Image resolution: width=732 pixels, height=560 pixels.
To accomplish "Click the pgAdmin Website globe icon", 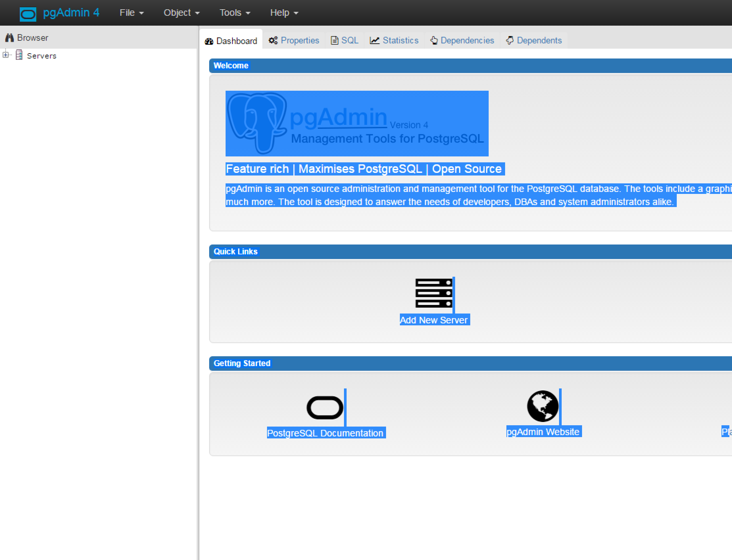I will click(x=543, y=406).
